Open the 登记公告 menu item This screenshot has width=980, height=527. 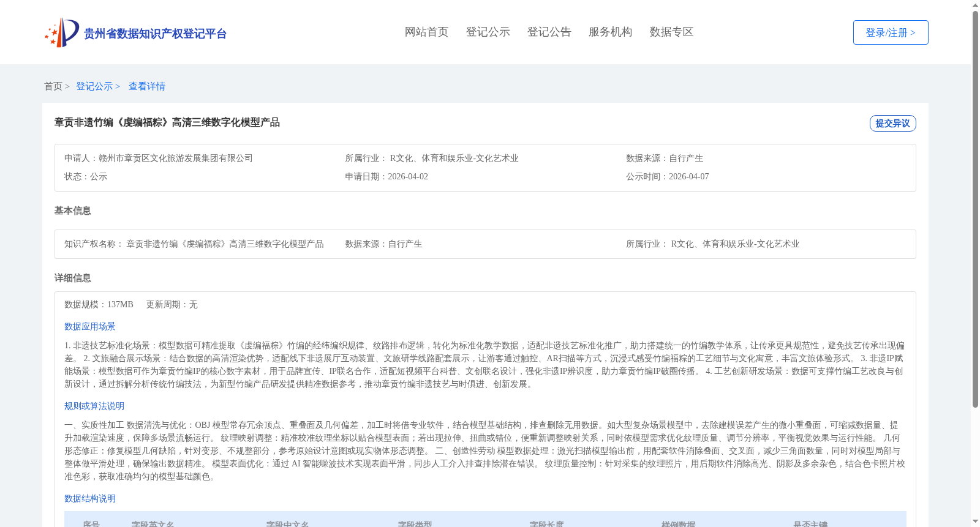pyautogui.click(x=549, y=32)
